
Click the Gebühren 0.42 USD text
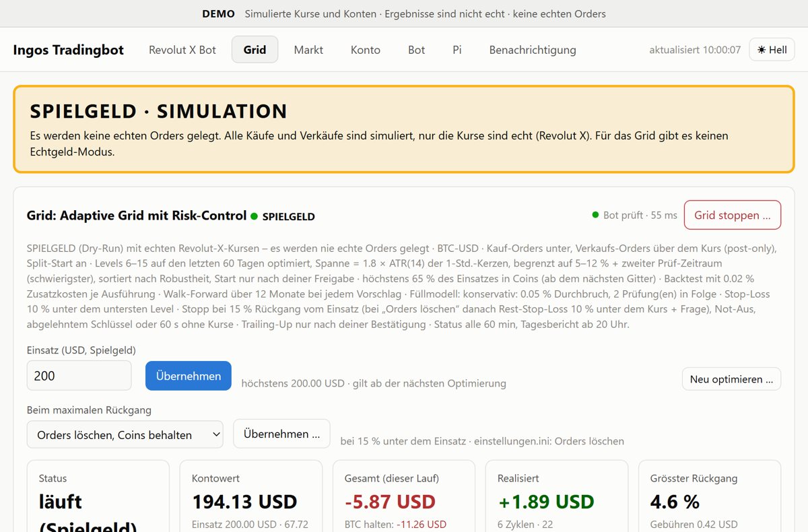click(x=694, y=525)
